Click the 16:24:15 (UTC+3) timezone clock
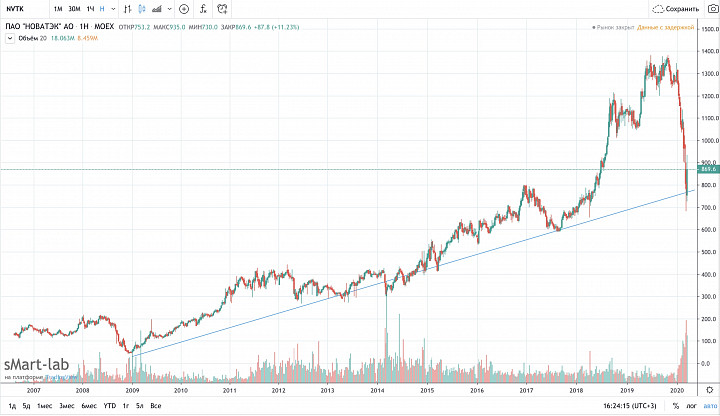 [630, 406]
